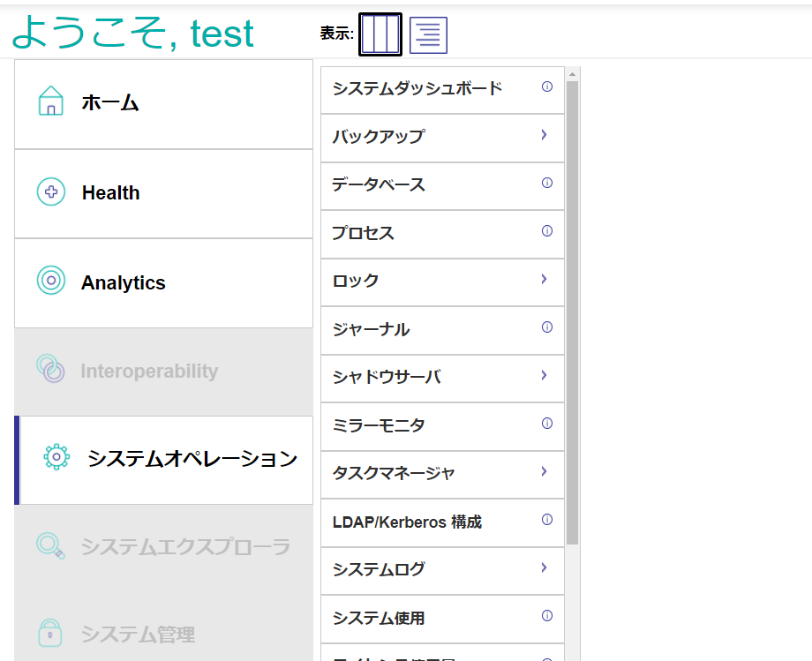The height and width of the screenshot is (661, 812).
Task: Click info icon next to ミラーモニタ
Action: coord(546,424)
